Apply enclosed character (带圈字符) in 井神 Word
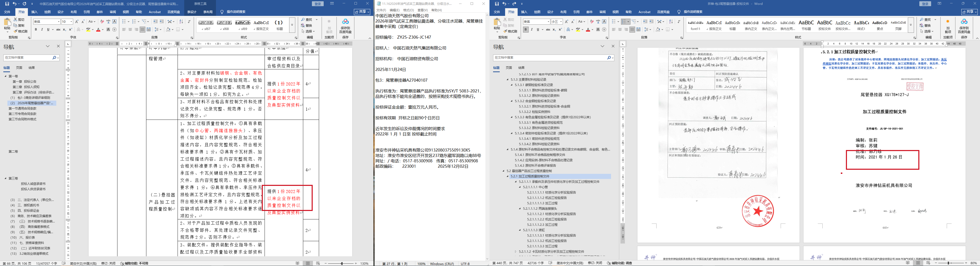The width and height of the screenshot is (980, 266). (x=605, y=29)
